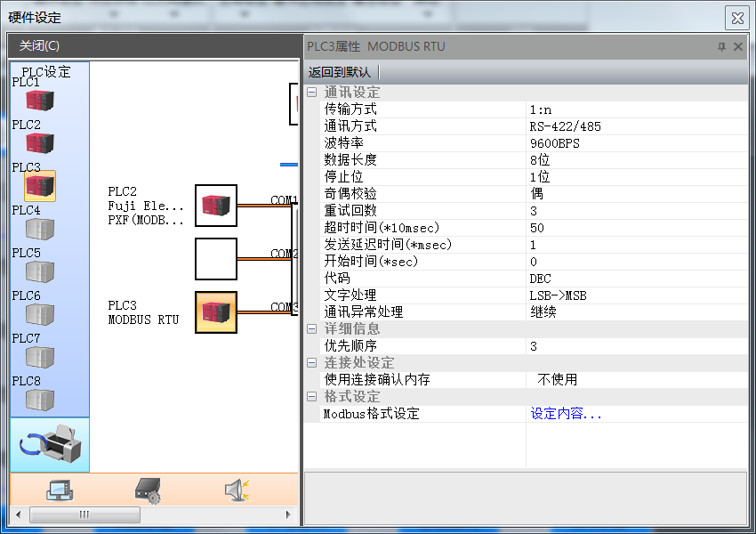This screenshot has width=756, height=534.
Task: Open the 设定内容... Modbus format link
Action: pyautogui.click(x=567, y=414)
